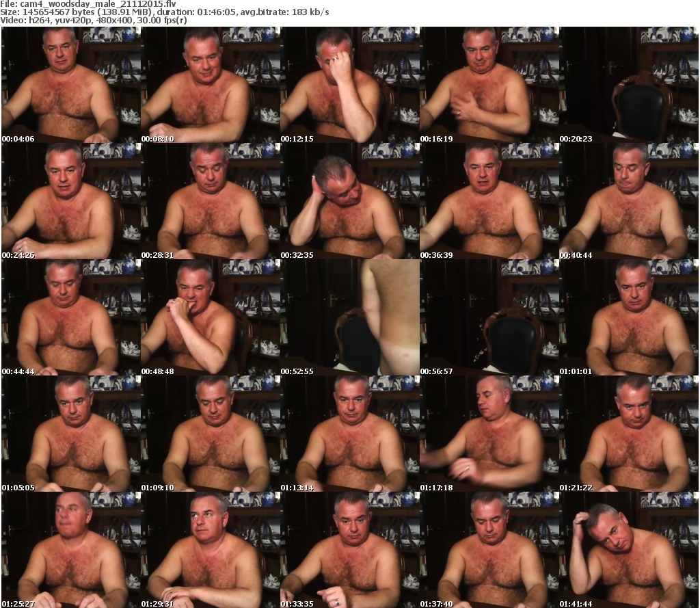This screenshot has width=700, height=608.
Task: Select the thumbnail stamped 00:08:10
Action: (x=211, y=85)
